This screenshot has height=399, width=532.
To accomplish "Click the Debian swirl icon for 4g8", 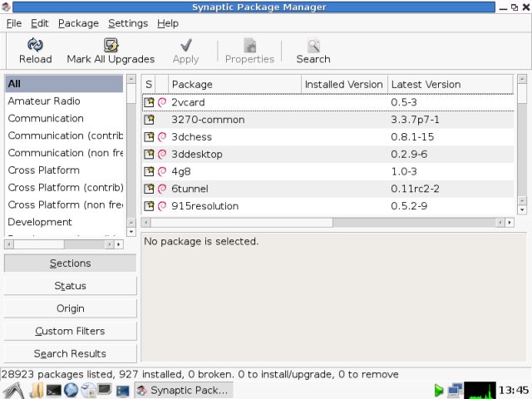I will coord(162,171).
